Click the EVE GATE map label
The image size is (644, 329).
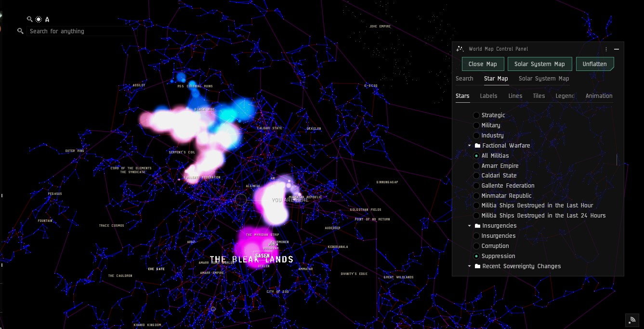[156, 269]
